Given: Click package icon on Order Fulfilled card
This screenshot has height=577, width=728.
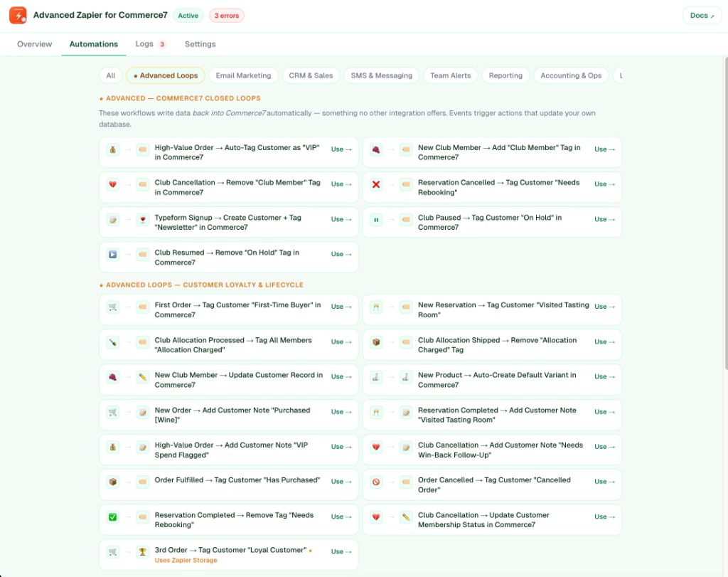Looking at the screenshot, I should 113,482.
